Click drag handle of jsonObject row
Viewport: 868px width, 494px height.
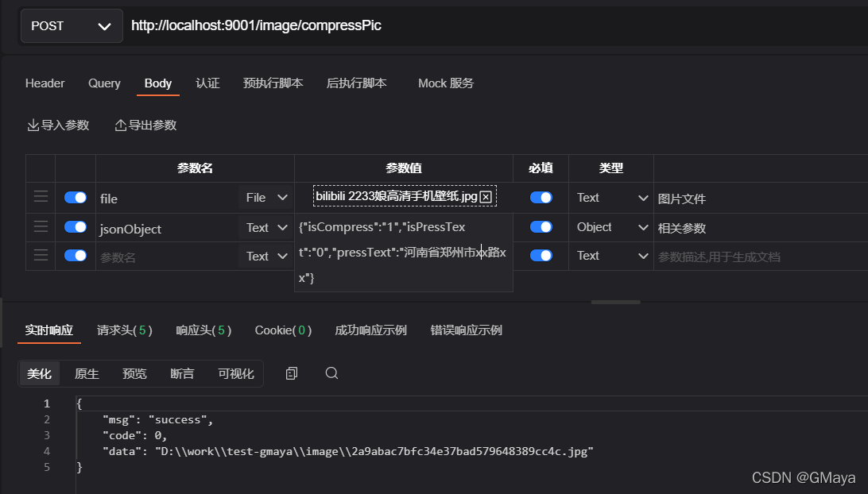[x=41, y=227]
